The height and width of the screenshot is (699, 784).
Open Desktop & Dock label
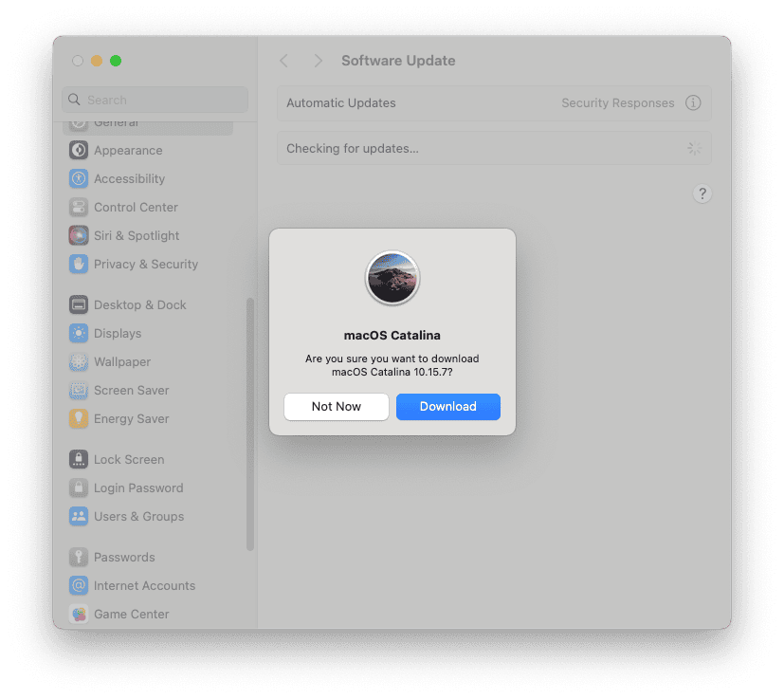(140, 304)
